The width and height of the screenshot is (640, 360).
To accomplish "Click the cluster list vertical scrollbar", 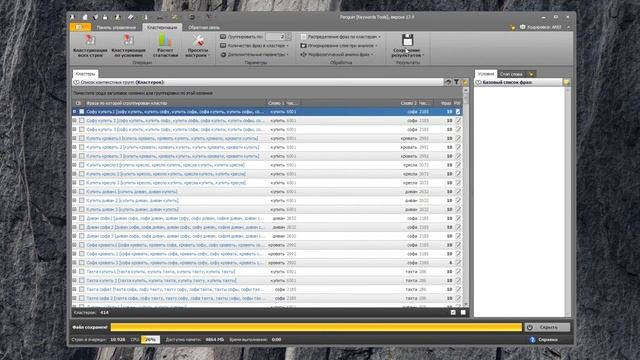I will (466, 197).
